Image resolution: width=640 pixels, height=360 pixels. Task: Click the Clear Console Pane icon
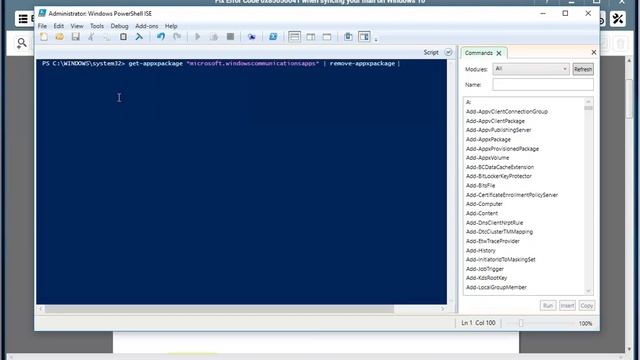[139, 37]
